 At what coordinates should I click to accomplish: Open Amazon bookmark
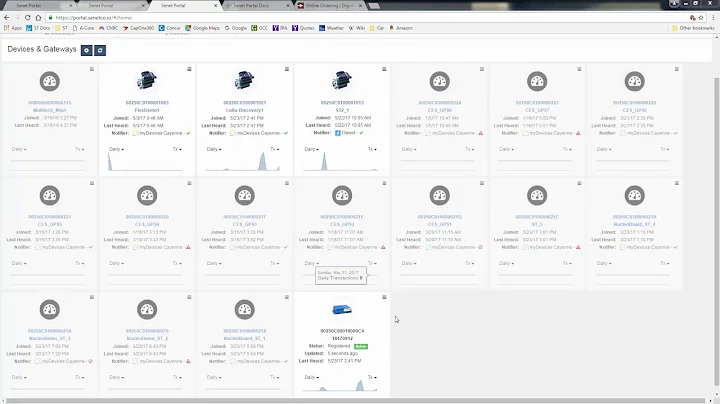pos(401,28)
